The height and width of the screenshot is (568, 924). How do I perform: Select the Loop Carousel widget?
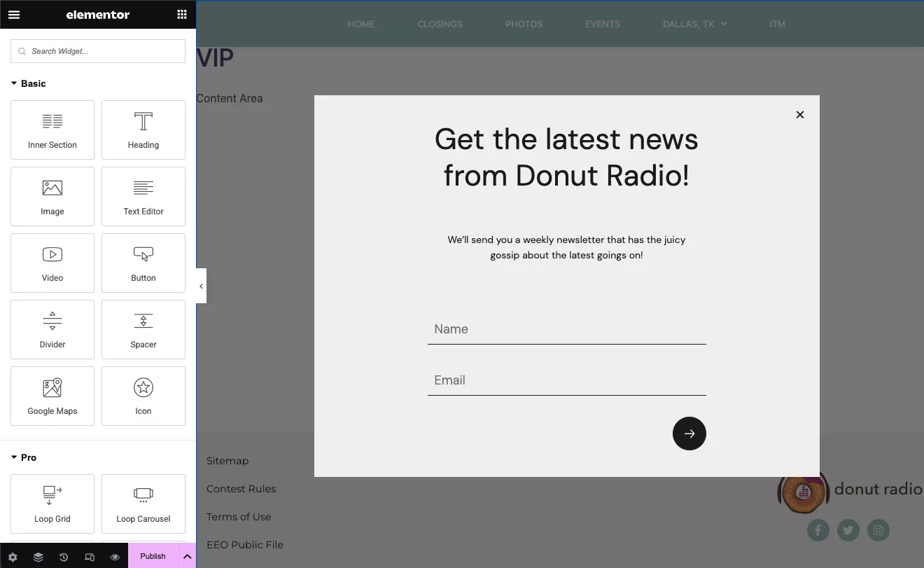[x=143, y=504]
